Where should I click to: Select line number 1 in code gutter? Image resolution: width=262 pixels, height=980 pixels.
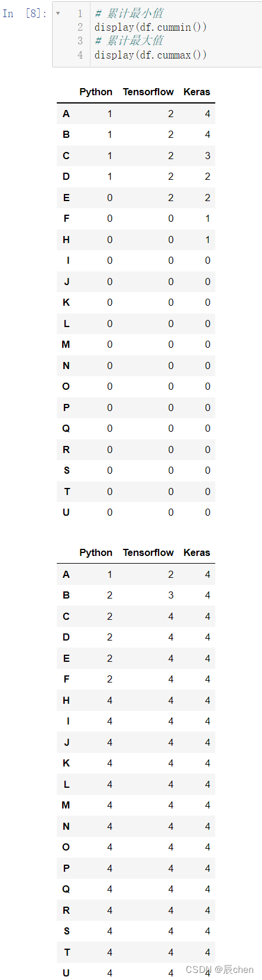(80, 13)
